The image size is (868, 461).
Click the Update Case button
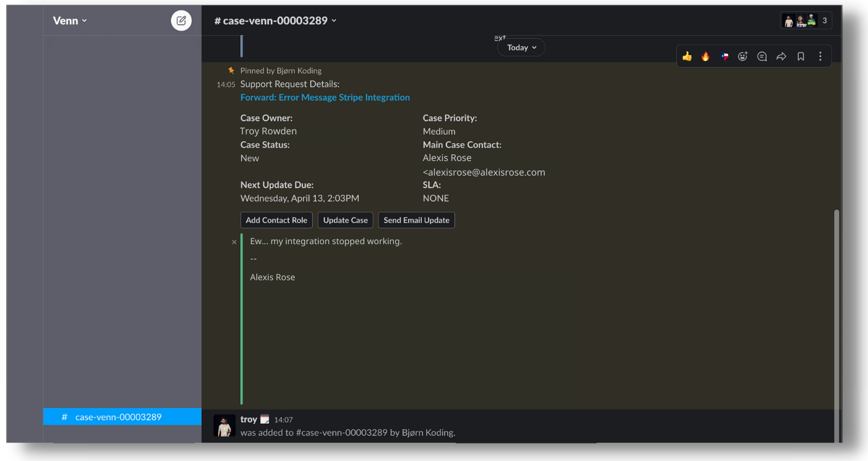click(345, 220)
